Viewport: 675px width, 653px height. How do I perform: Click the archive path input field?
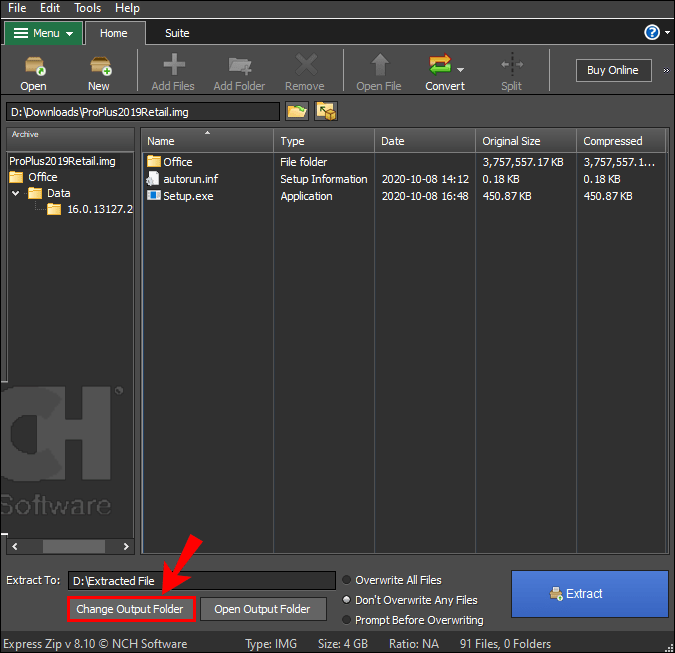(142, 112)
